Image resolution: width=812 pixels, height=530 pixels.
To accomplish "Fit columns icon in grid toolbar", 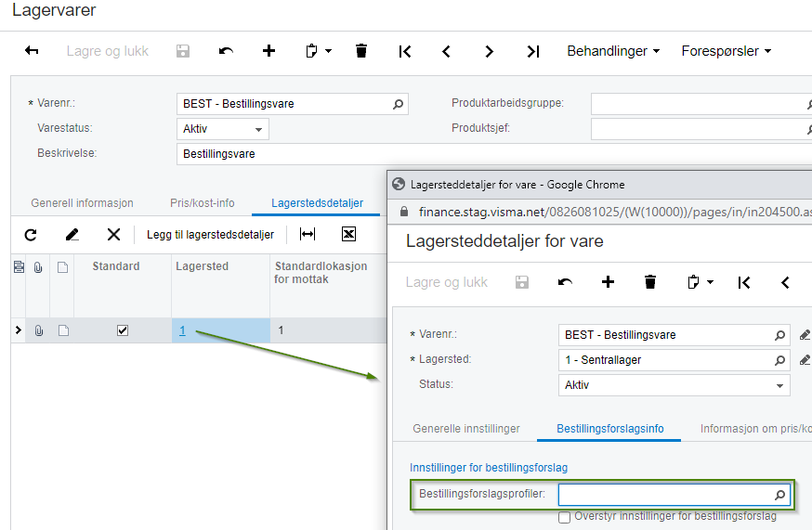I will coord(308,235).
